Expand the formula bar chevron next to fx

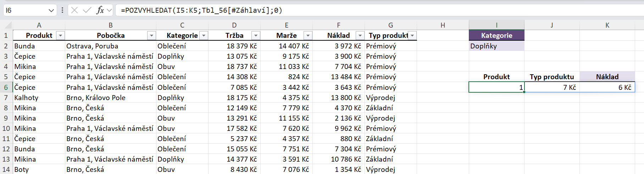click(109, 11)
